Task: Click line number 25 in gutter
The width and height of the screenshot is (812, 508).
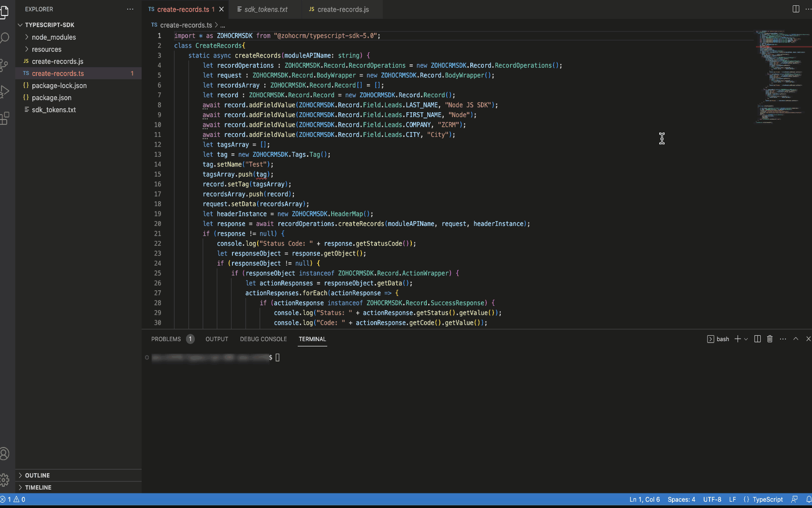Action: (x=158, y=273)
